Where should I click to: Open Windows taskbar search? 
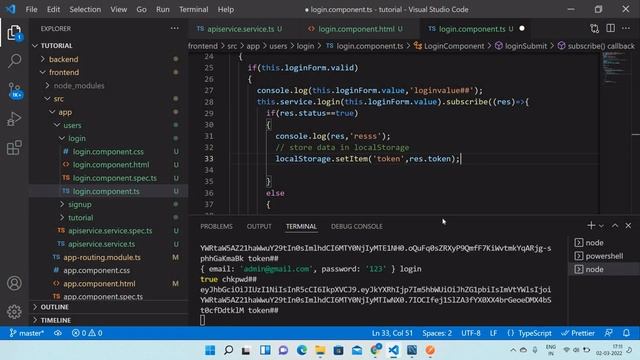pos(229,350)
